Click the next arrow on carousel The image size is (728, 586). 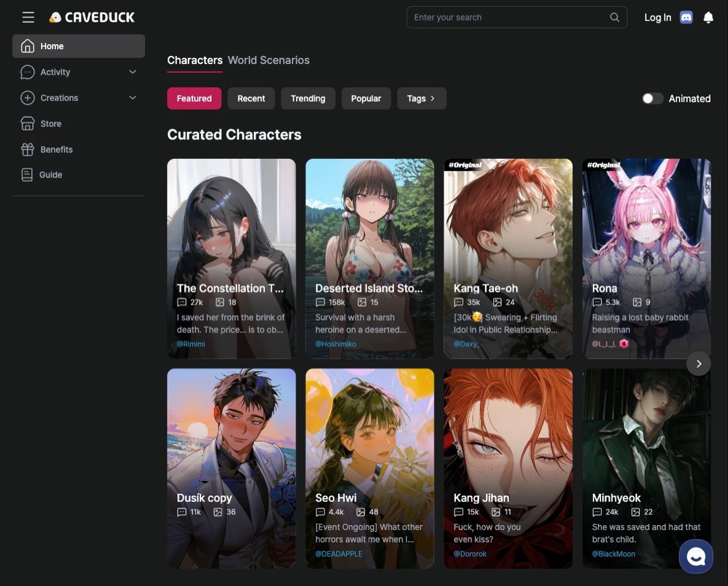tap(699, 364)
